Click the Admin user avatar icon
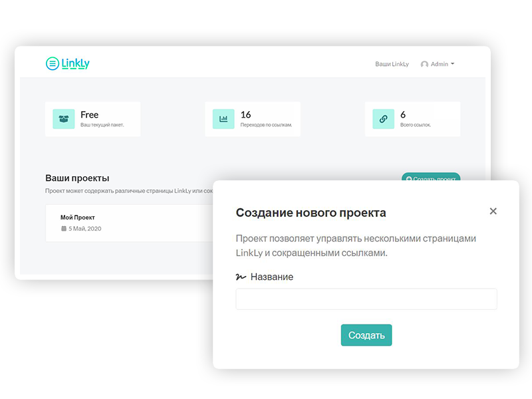The image size is (532, 399). tap(424, 65)
